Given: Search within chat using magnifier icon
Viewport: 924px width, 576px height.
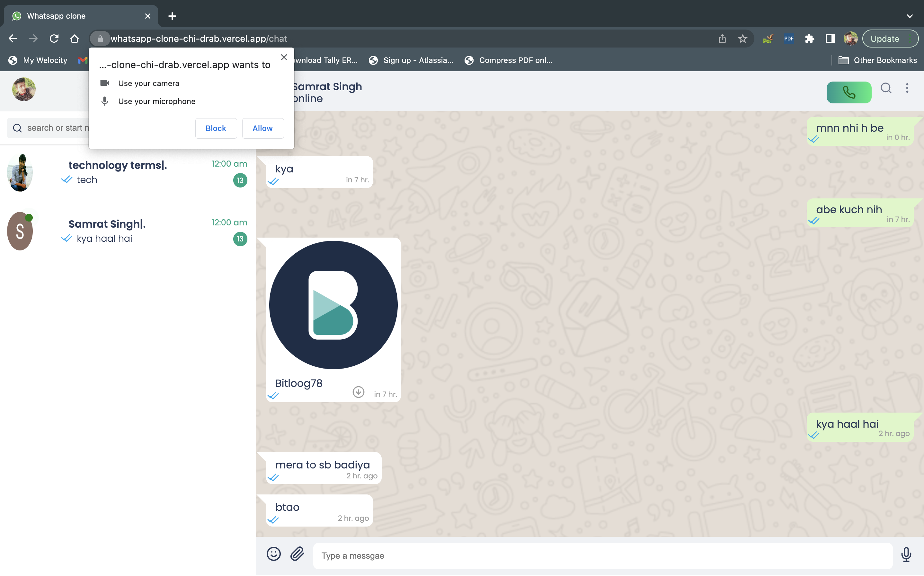Looking at the screenshot, I should coord(886,88).
